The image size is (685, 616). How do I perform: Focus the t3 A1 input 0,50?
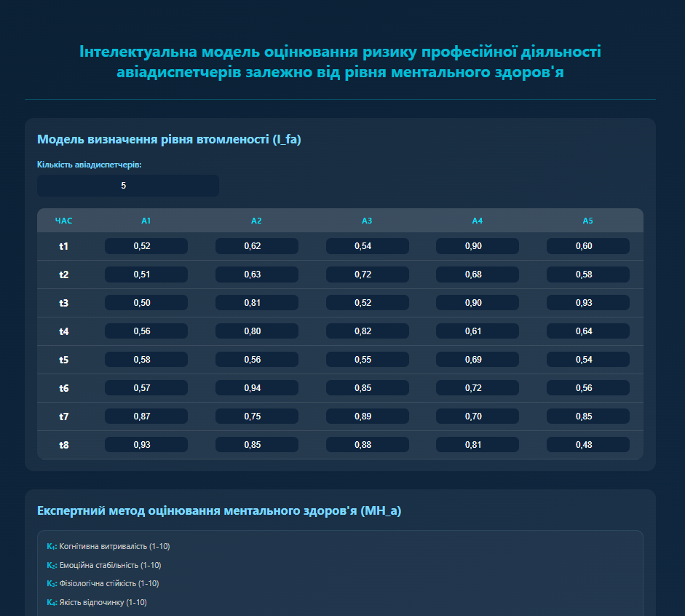(146, 303)
